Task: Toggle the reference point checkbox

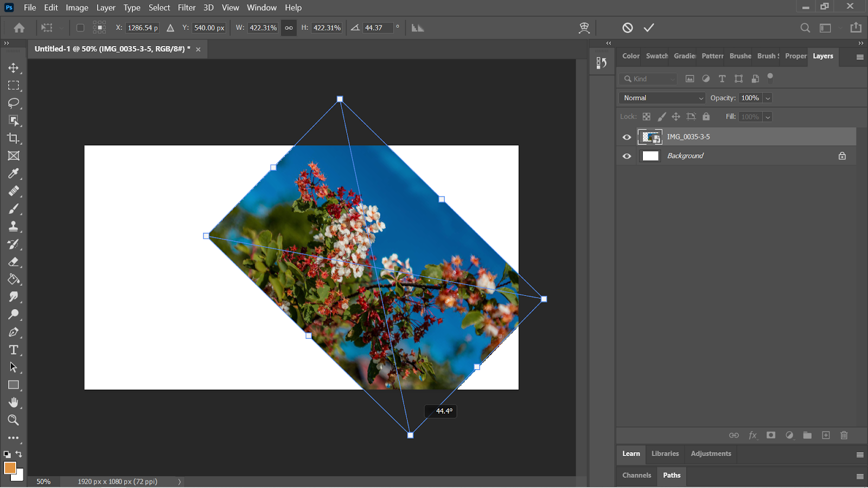Action: (80, 28)
